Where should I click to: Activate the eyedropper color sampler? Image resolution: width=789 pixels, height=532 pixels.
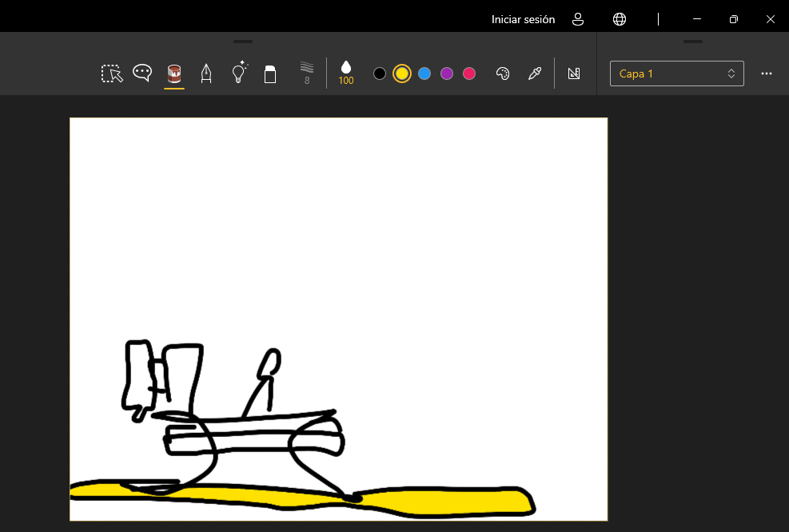coord(534,73)
